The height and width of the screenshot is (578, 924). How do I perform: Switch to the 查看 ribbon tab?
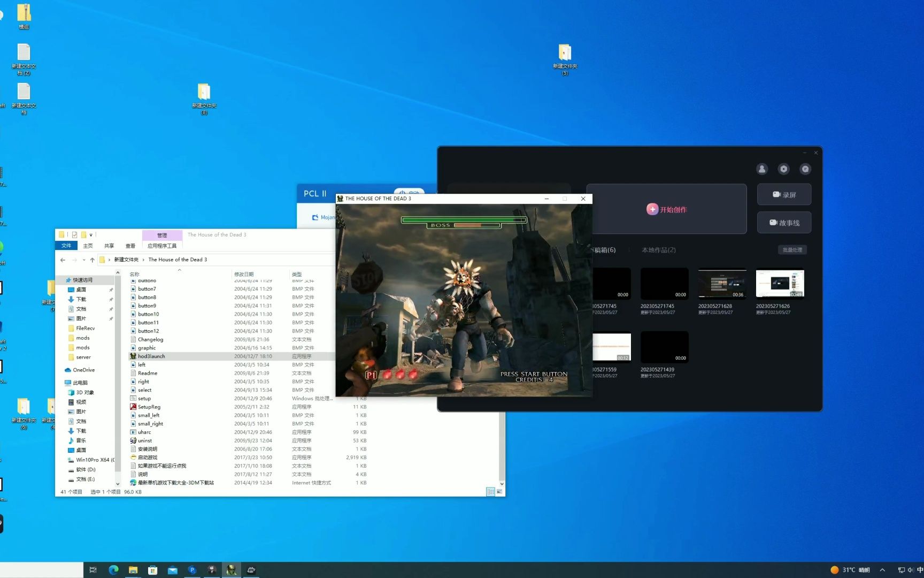coord(130,246)
